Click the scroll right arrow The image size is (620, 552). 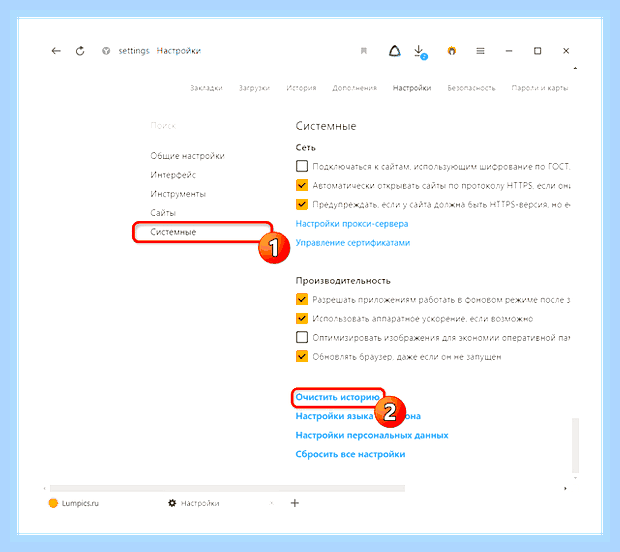[565, 488]
